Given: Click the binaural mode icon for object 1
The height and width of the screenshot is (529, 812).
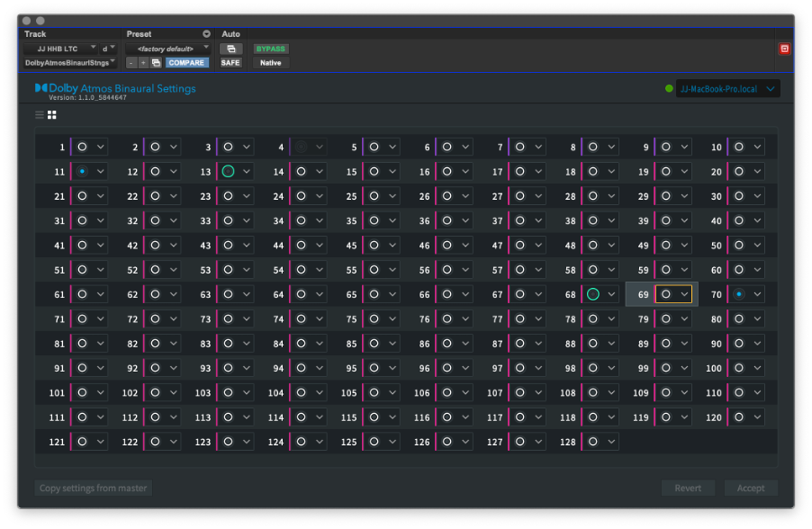Looking at the screenshot, I should click(x=82, y=147).
